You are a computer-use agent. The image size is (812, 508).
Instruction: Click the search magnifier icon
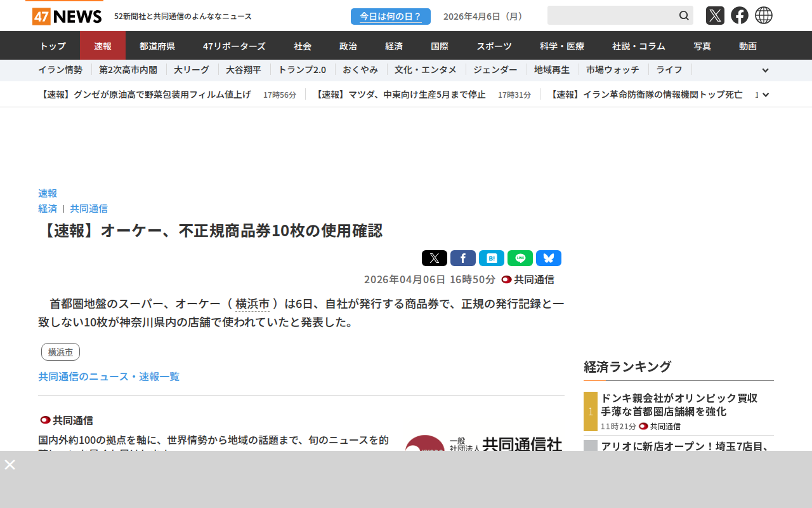pos(684,15)
